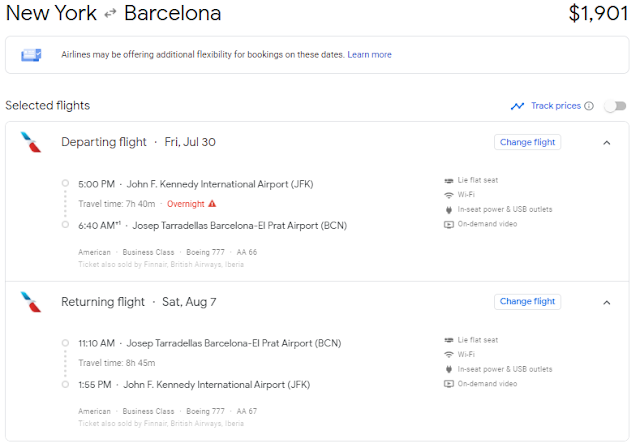Collapse the departing flight details

pos(606,142)
